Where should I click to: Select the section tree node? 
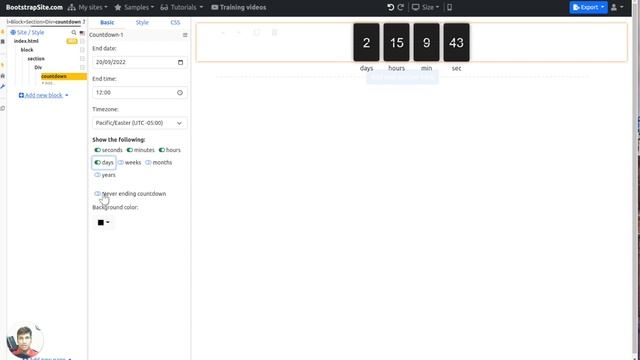pyautogui.click(x=36, y=59)
